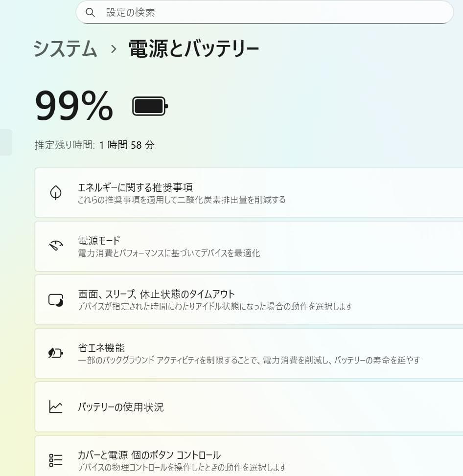Click the energy recommendations leaf icon

pos(56,193)
